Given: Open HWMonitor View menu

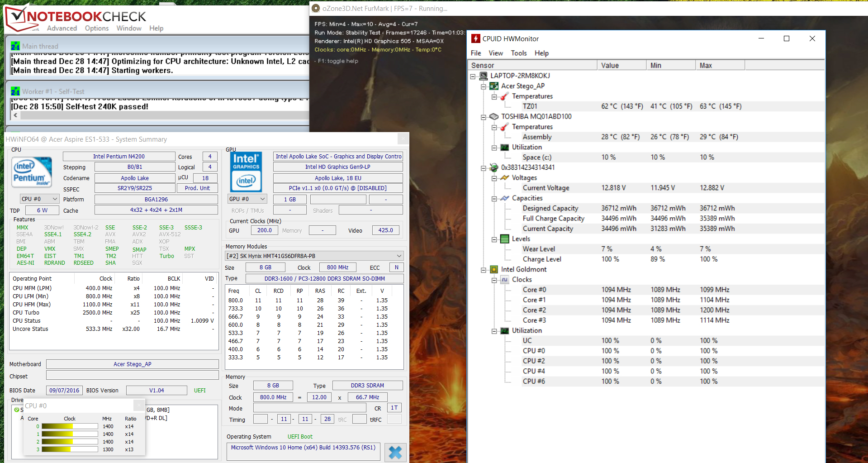Looking at the screenshot, I should point(496,53).
